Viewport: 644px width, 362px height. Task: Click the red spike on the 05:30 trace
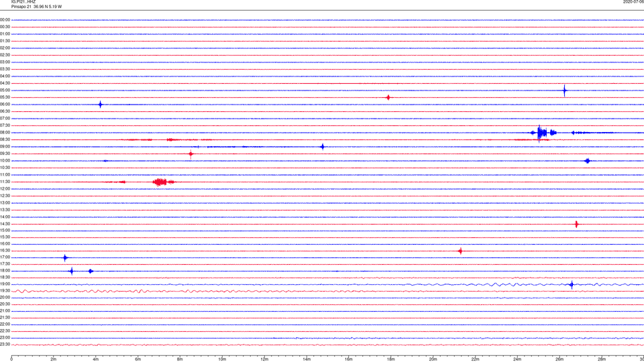tap(388, 98)
